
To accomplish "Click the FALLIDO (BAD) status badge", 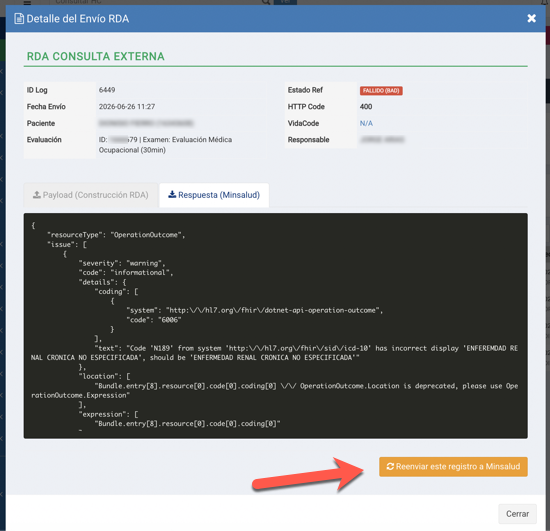I will (381, 90).
